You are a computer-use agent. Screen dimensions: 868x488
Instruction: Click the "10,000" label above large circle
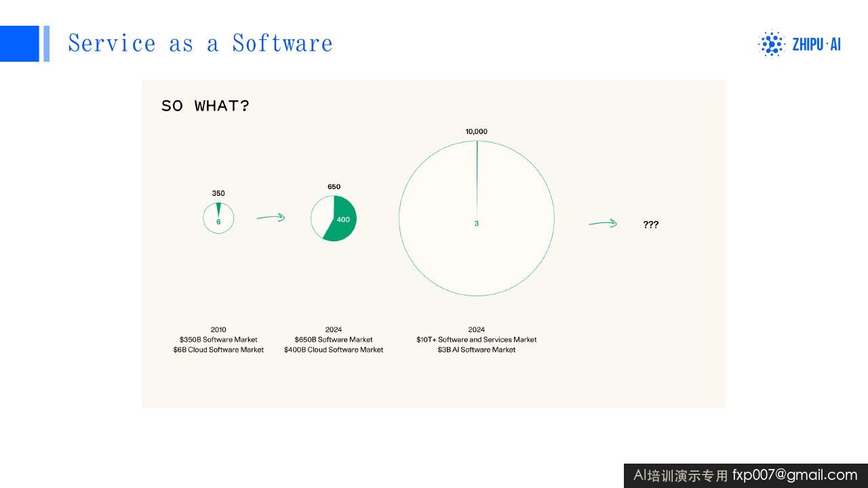pyautogui.click(x=477, y=131)
